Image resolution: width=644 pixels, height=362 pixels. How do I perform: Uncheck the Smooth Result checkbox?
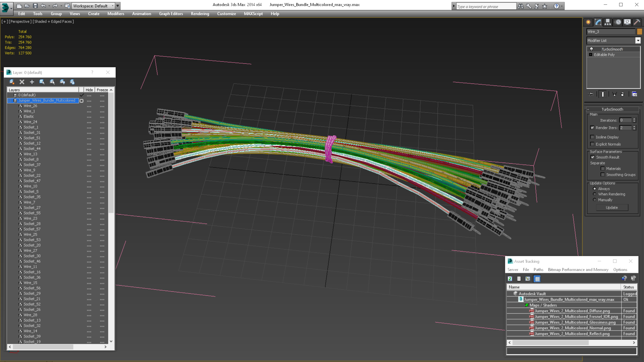click(593, 157)
